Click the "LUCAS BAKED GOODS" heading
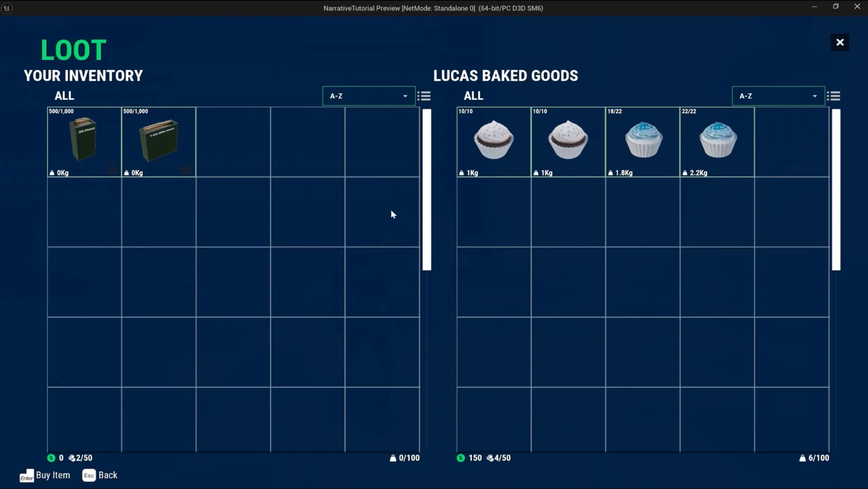The height and width of the screenshot is (489, 868). 506,75
